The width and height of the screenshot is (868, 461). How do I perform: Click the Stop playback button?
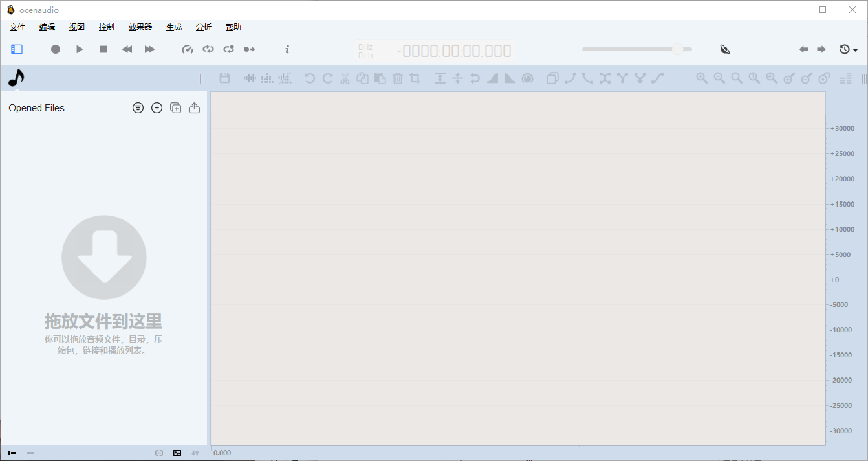click(103, 49)
